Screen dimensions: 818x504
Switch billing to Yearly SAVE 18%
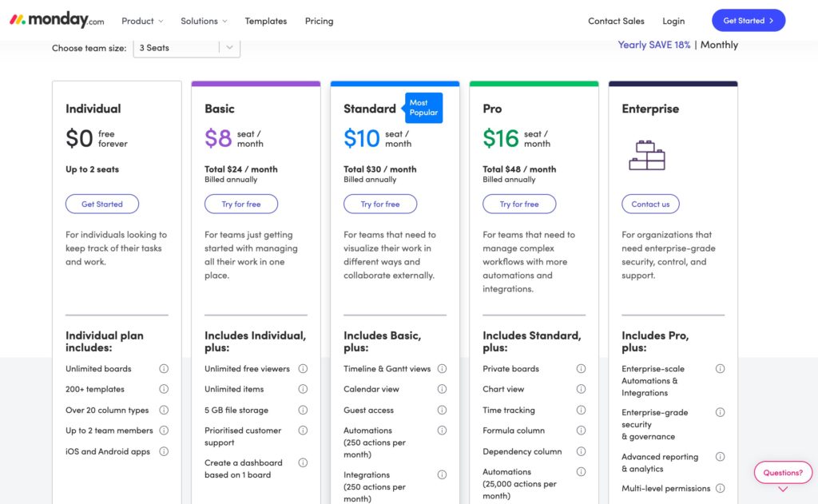(653, 45)
